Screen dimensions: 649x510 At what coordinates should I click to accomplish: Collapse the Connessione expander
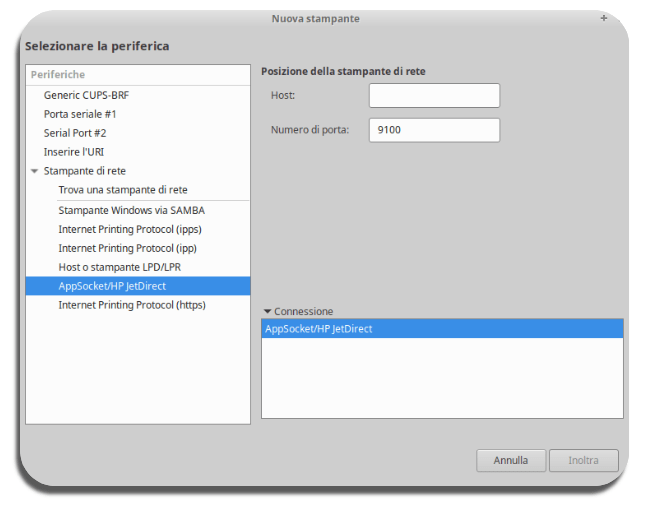point(268,312)
